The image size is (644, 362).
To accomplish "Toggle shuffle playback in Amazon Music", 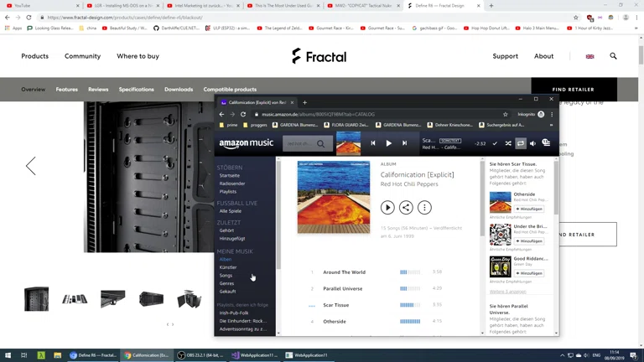I will click(x=507, y=143).
